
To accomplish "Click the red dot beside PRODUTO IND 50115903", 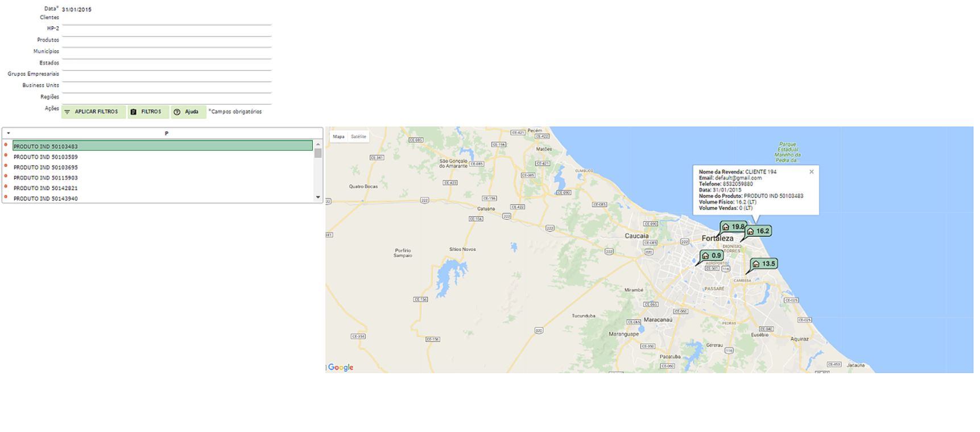I will (x=6, y=176).
